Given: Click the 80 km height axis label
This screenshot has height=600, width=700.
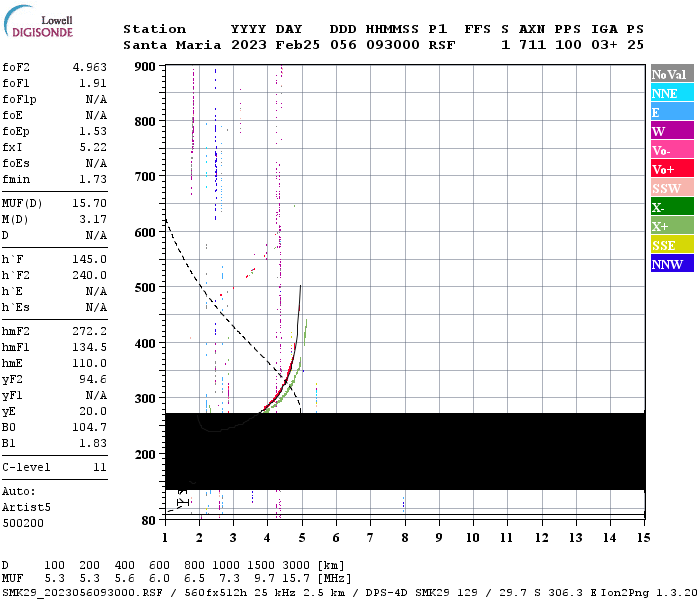Looking at the screenshot, I should [148, 521].
